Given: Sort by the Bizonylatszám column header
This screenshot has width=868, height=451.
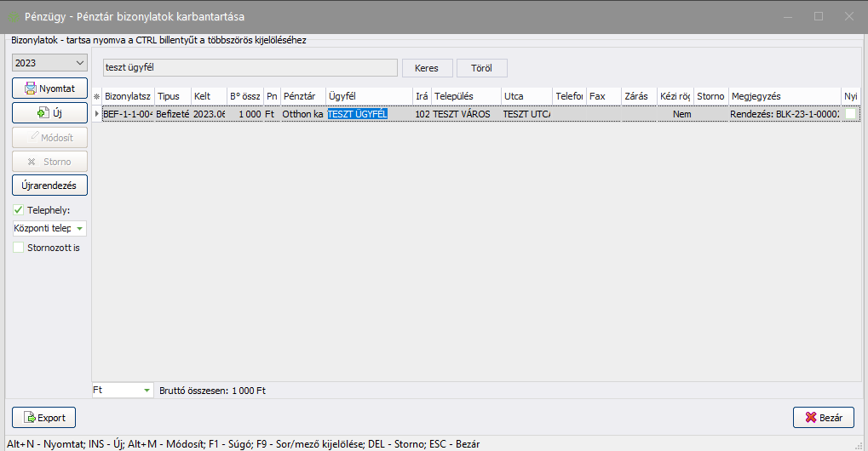Looking at the screenshot, I should tap(127, 97).
